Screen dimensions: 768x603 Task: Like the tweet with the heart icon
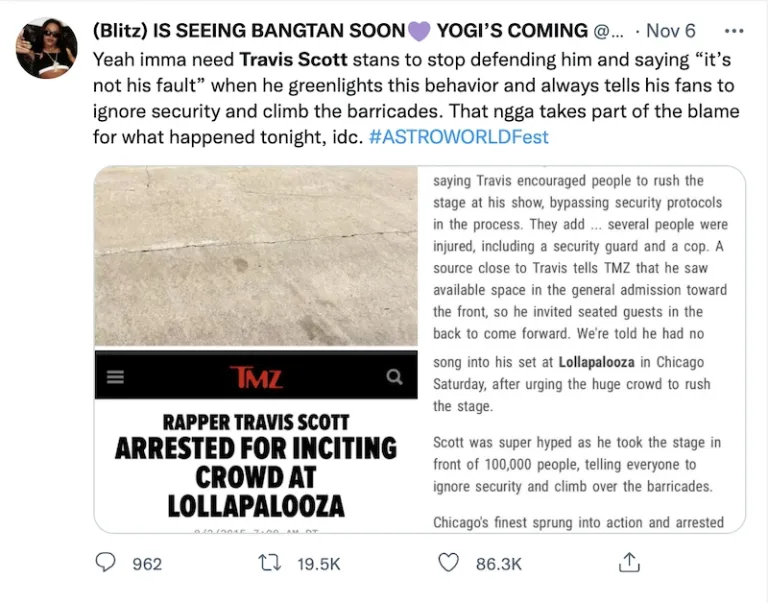point(450,563)
